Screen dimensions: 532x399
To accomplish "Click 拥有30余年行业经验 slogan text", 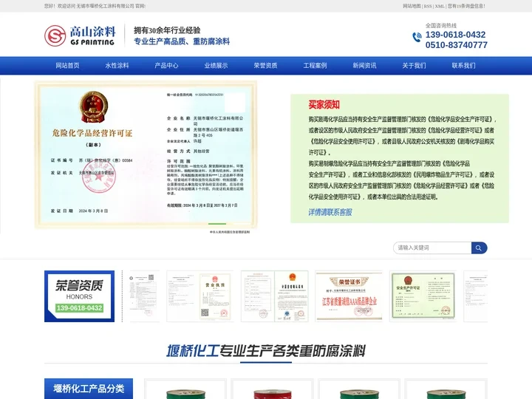I will (x=167, y=30).
